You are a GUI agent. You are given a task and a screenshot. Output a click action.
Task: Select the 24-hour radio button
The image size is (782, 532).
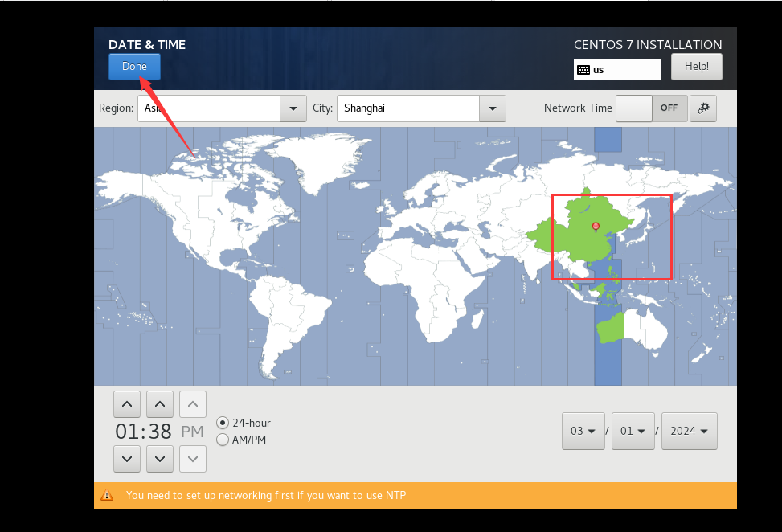(223, 423)
